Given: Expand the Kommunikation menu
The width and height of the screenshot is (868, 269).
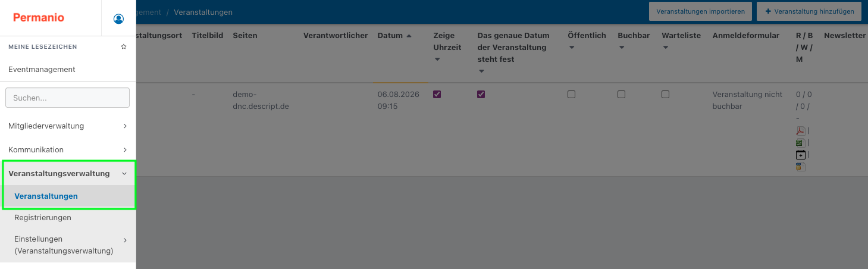Looking at the screenshot, I should (x=68, y=150).
